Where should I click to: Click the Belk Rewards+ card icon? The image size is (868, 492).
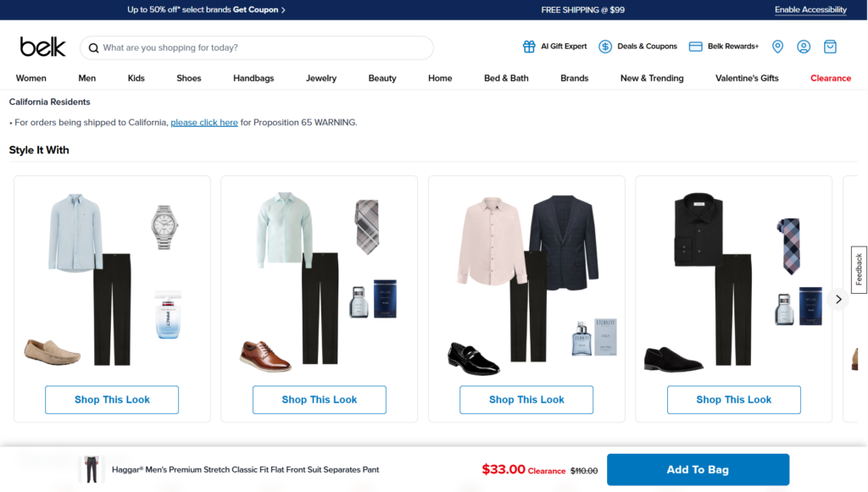point(695,47)
